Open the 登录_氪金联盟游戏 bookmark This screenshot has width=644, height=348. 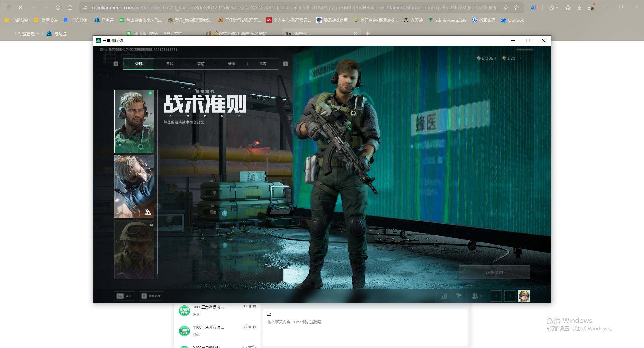click(190, 20)
